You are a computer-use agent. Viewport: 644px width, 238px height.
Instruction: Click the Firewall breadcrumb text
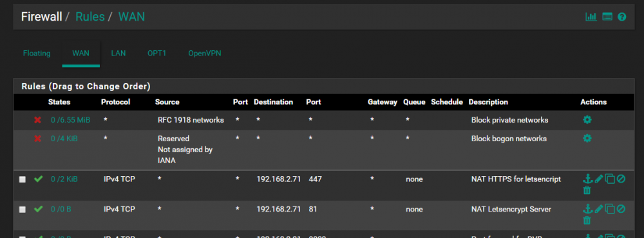coord(41,16)
